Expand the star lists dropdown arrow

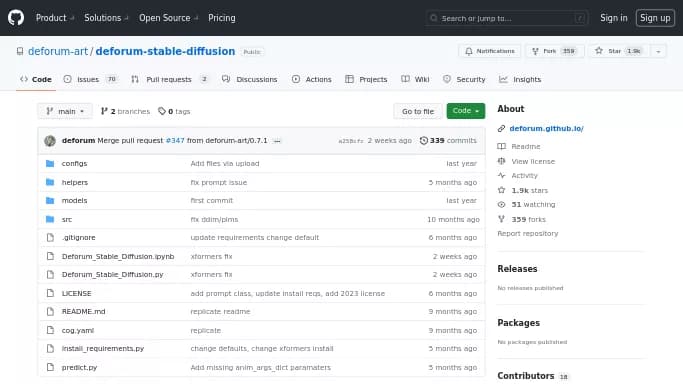658,51
